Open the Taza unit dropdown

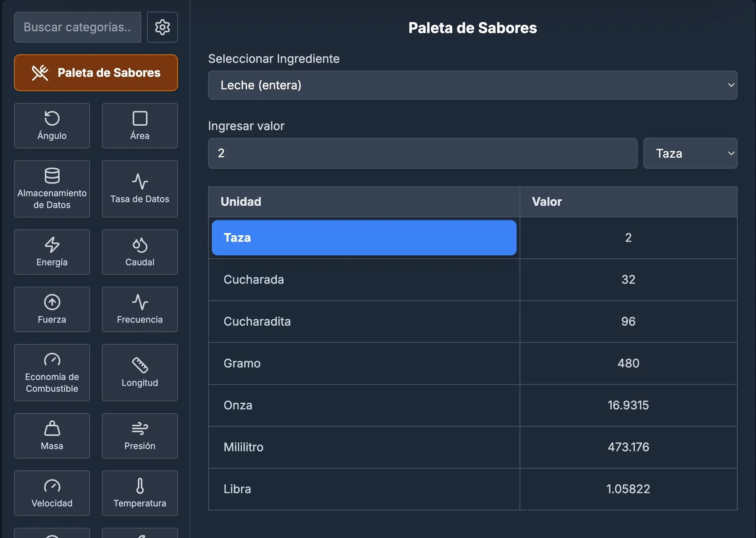690,153
